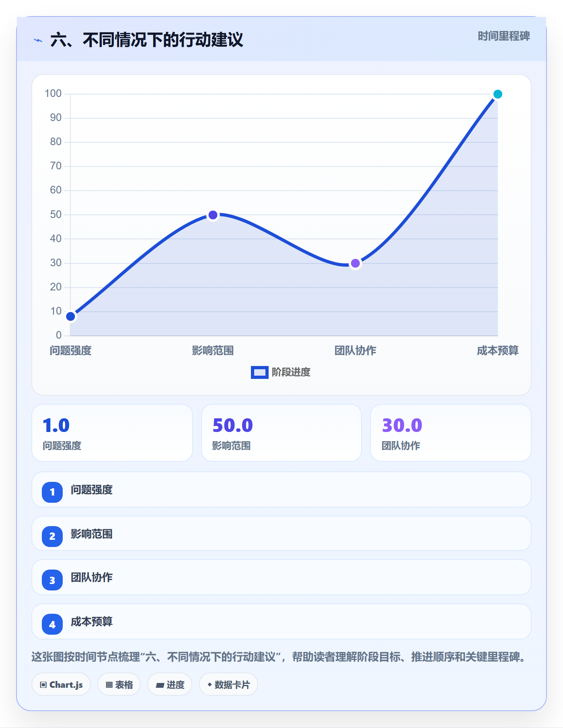
Task: Click the number 1 badge for 问题强度
Action: click(x=52, y=492)
